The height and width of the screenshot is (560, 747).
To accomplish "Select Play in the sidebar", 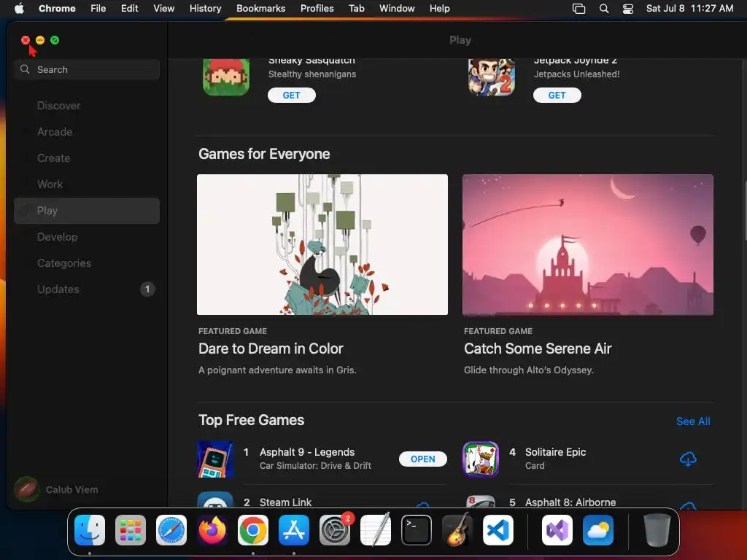I will click(87, 211).
